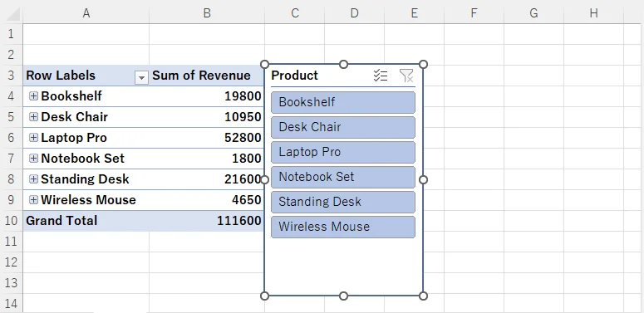This screenshot has height=313, width=644.
Task: Filter slicer by Desk Chair
Action: pyautogui.click(x=343, y=127)
